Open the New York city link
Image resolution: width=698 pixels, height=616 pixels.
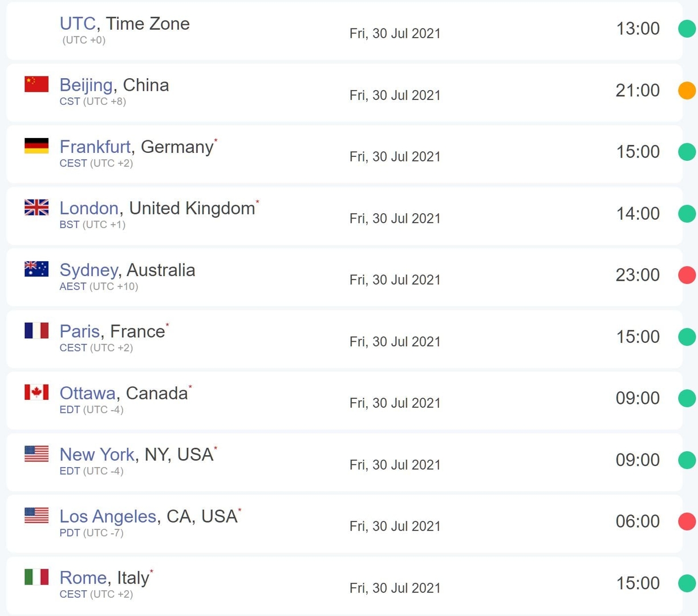click(x=97, y=455)
